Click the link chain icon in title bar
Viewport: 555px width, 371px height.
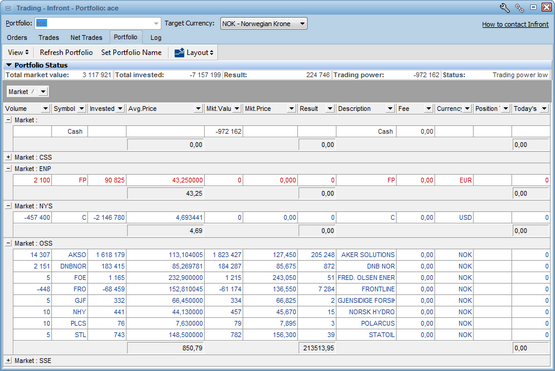(520, 8)
